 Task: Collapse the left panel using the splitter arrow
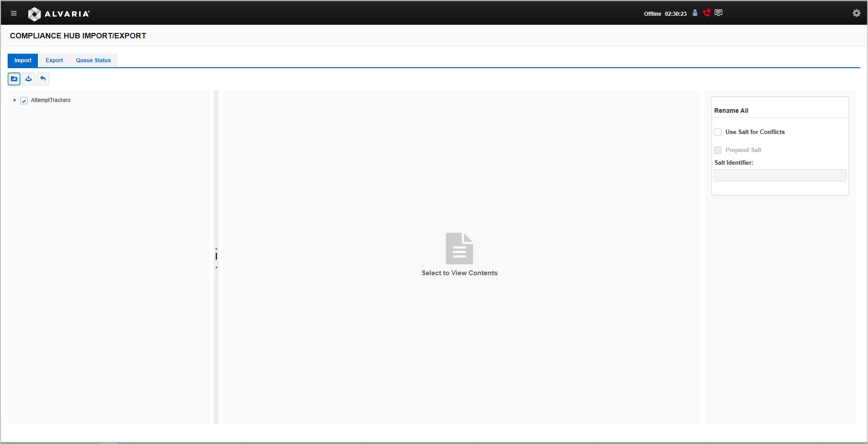coord(217,248)
